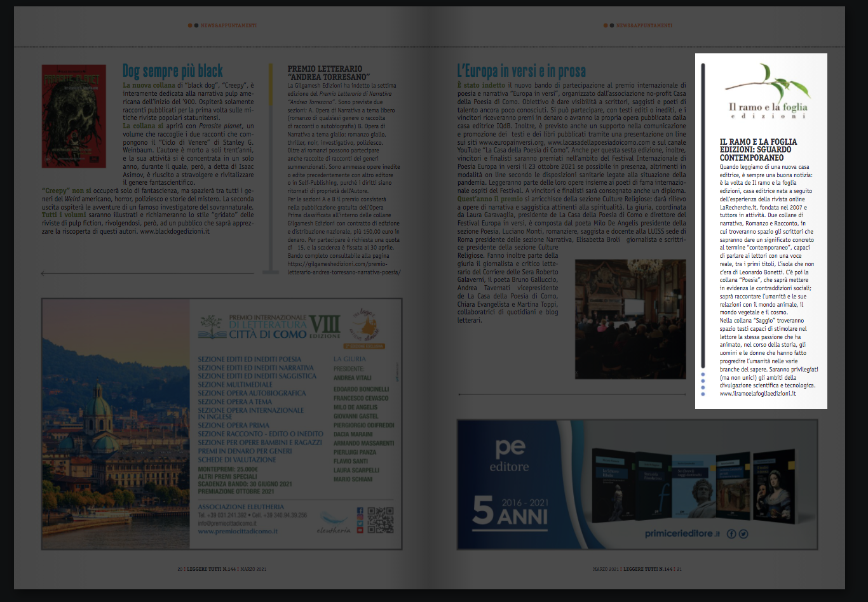This screenshot has width=868, height=602.
Task: Click the Facebook icon in Città di Como ad
Action: pos(360,511)
